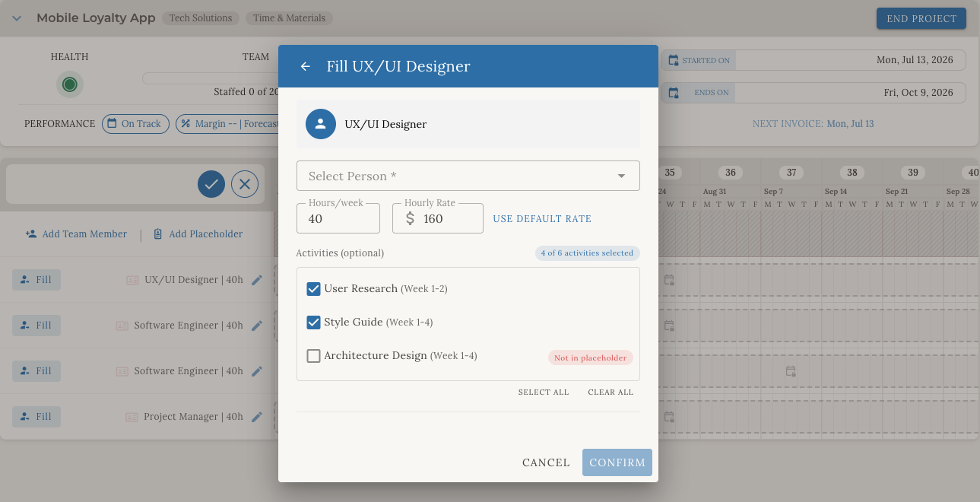Screen dimensions: 980x502
Task: Click the week 38 timeline header
Action: point(852,173)
